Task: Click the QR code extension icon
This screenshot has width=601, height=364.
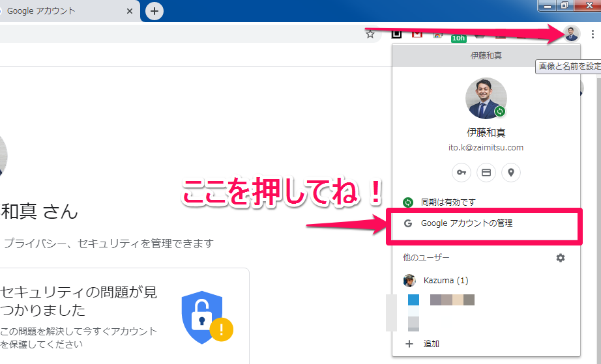Action: point(396,34)
